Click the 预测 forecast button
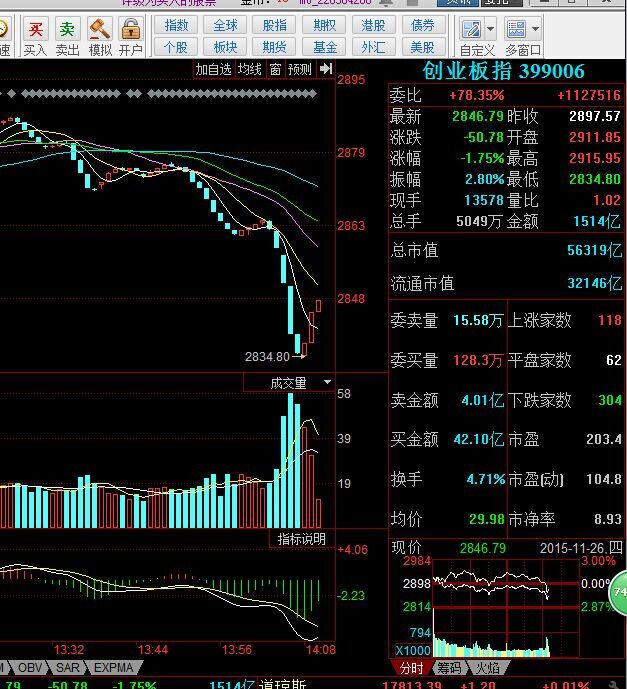Image resolution: width=627 pixels, height=689 pixels. click(300, 69)
